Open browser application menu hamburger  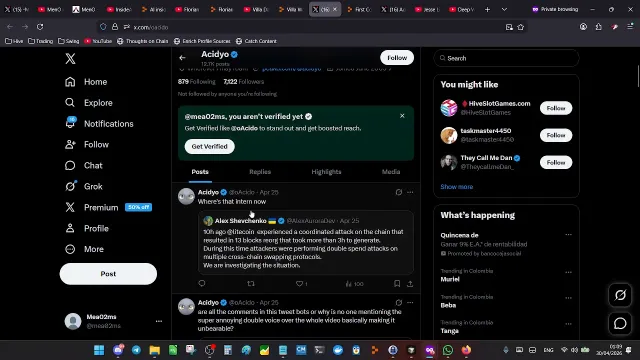(630, 27)
